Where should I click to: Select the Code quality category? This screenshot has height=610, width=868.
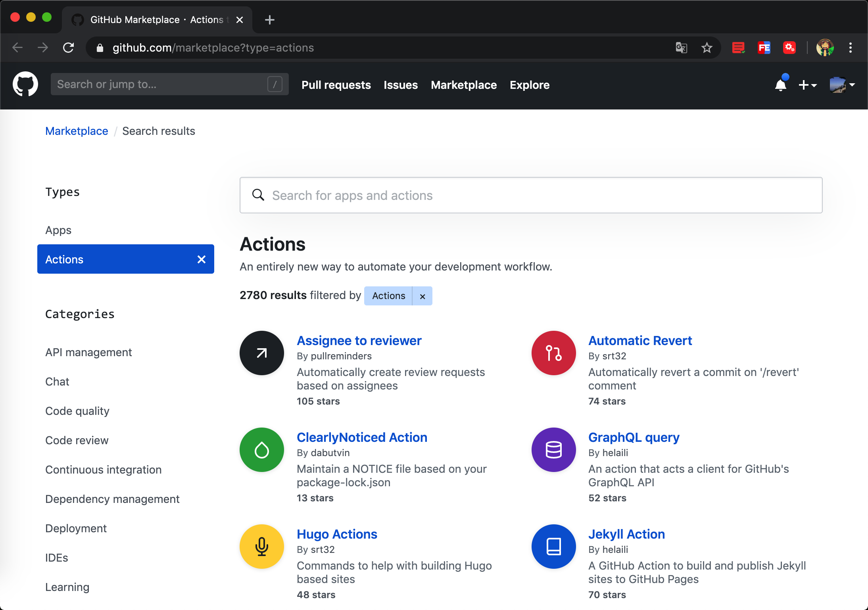pos(77,411)
